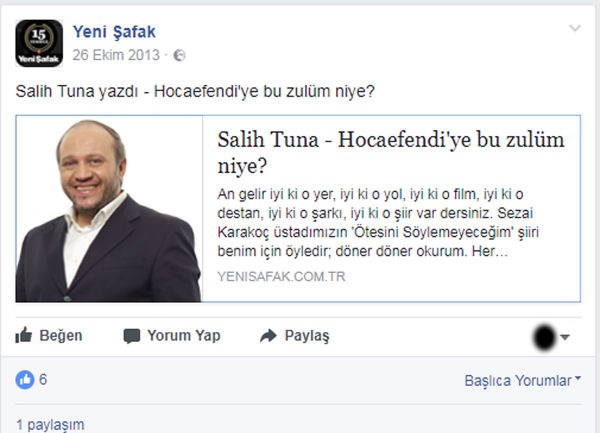The image size is (600, 433).
Task: View the 6 people who reacted
Action: 43,379
